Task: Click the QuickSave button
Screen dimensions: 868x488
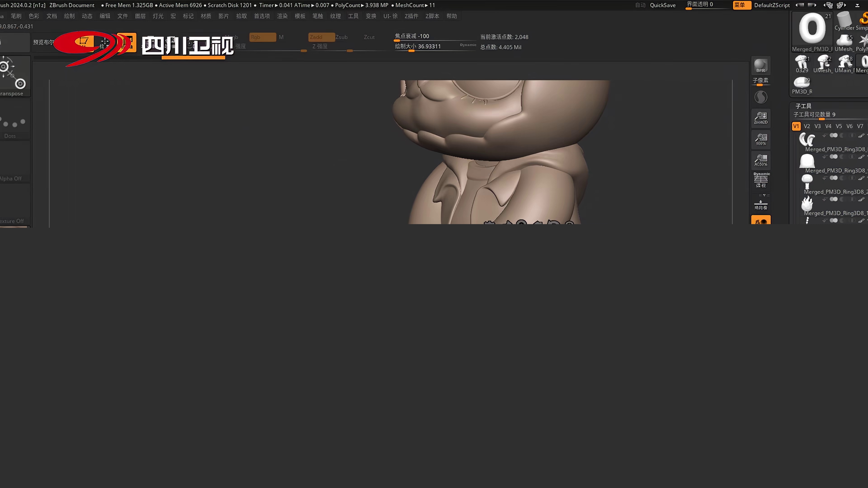Action: (663, 5)
